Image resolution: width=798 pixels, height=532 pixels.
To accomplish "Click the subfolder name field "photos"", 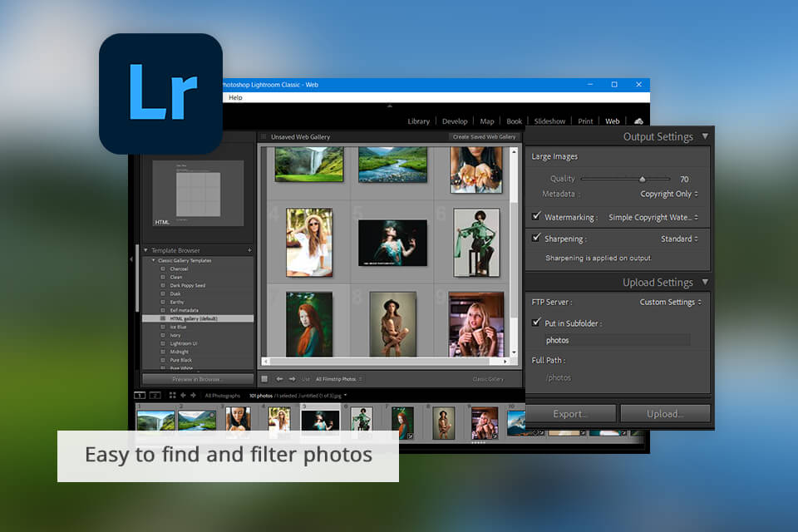I will tap(617, 340).
